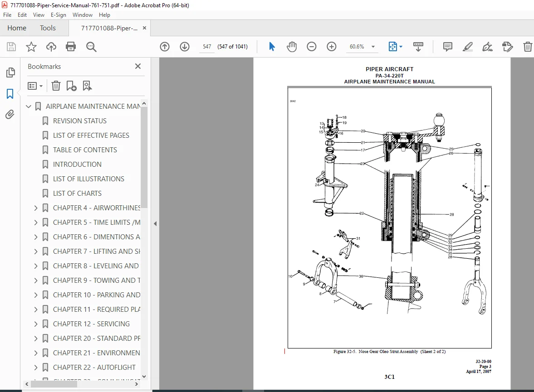
Task: Expand CHAPTER 6 - DIMENTIONS bookmark
Action: [36, 237]
